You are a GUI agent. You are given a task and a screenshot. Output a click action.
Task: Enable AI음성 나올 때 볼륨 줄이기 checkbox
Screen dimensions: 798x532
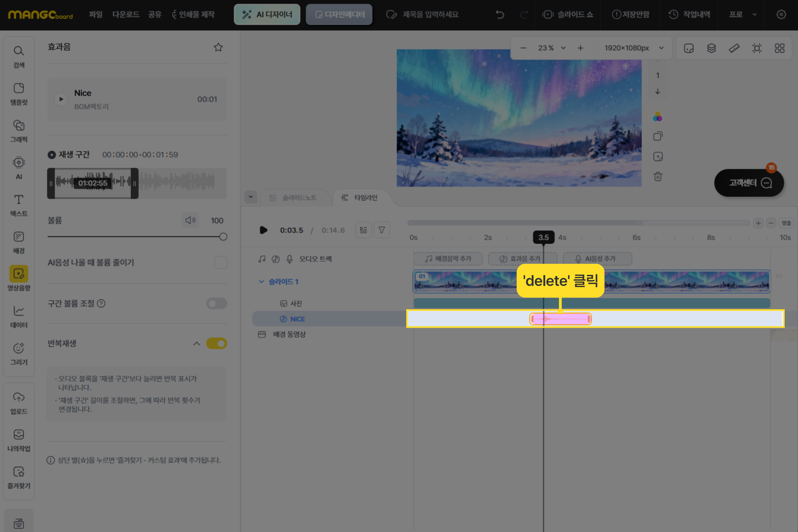(221, 262)
